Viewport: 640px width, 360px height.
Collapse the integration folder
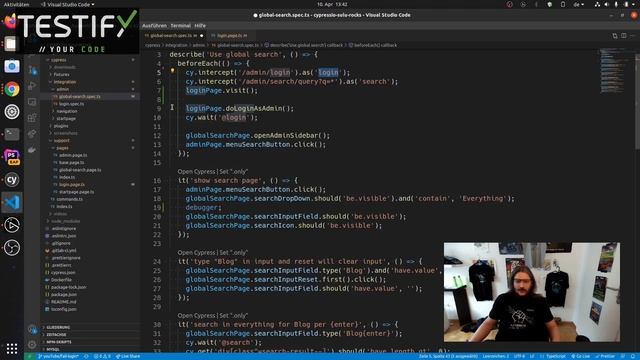(x=64, y=82)
